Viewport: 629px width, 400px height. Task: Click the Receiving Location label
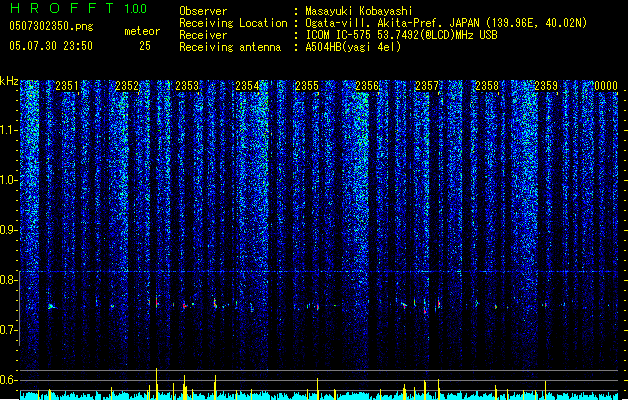click(233, 23)
